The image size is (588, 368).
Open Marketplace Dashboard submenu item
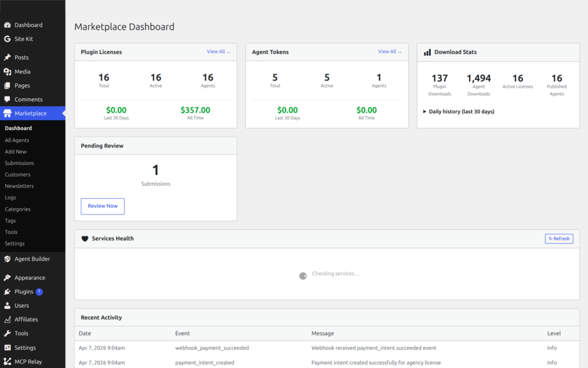click(18, 128)
